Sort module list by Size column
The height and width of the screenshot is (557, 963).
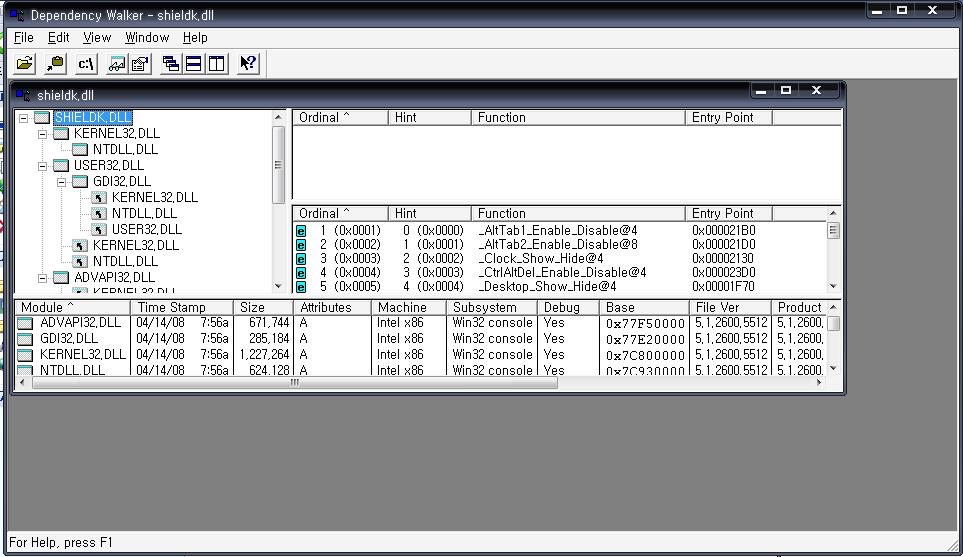tap(263, 307)
